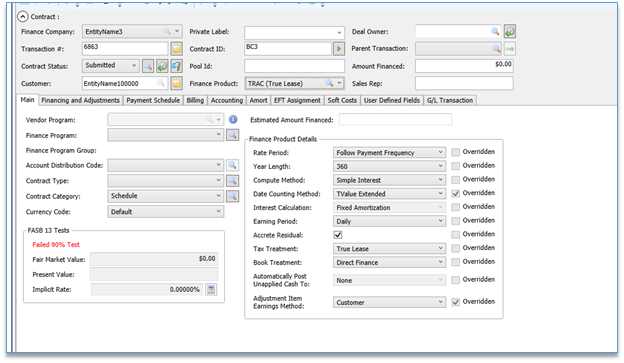This screenshot has height=363, width=624.
Task: Switch to Financing and Adjustments tab
Action: (x=80, y=100)
